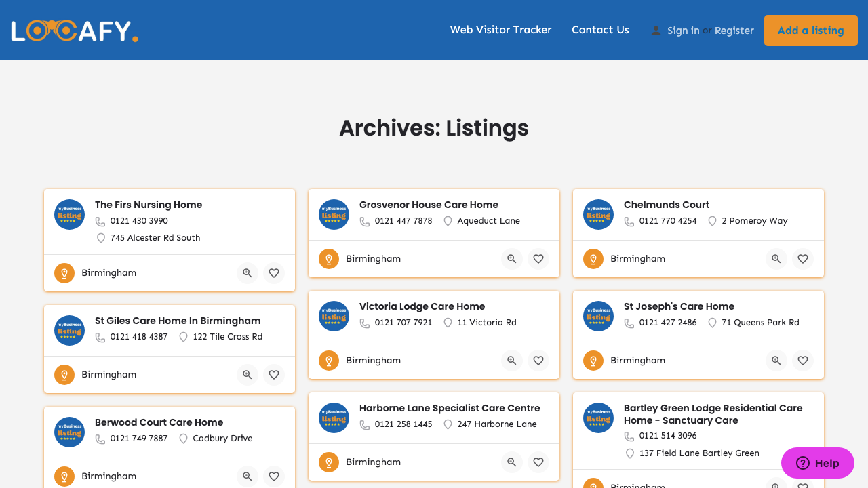Open Birmingham category from St Giles card
The width and height of the screenshot is (868, 488).
108,374
